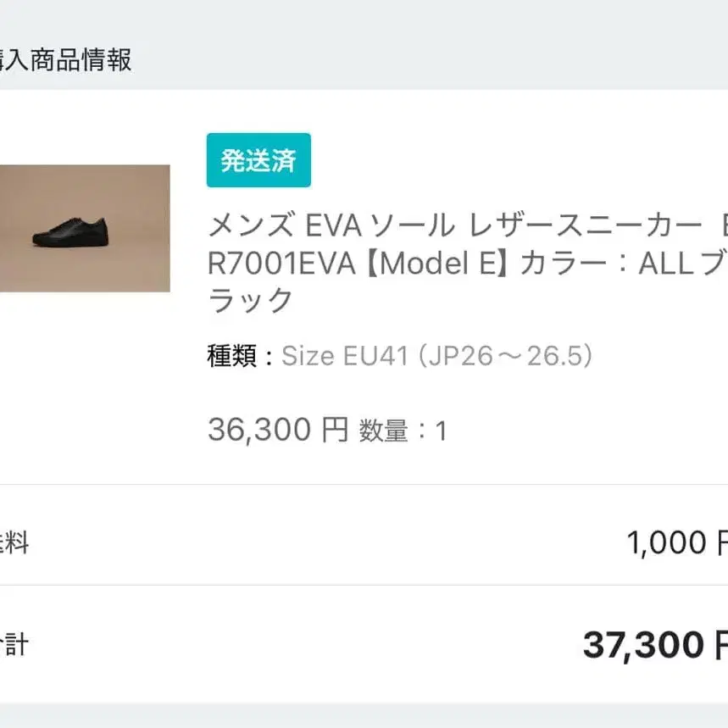Open the black sneaker product thumbnail
The image size is (728, 728).
pos(85,228)
